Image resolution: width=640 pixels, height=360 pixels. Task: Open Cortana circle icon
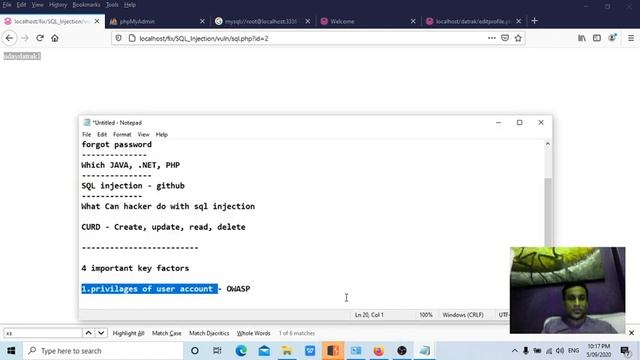(x=195, y=351)
